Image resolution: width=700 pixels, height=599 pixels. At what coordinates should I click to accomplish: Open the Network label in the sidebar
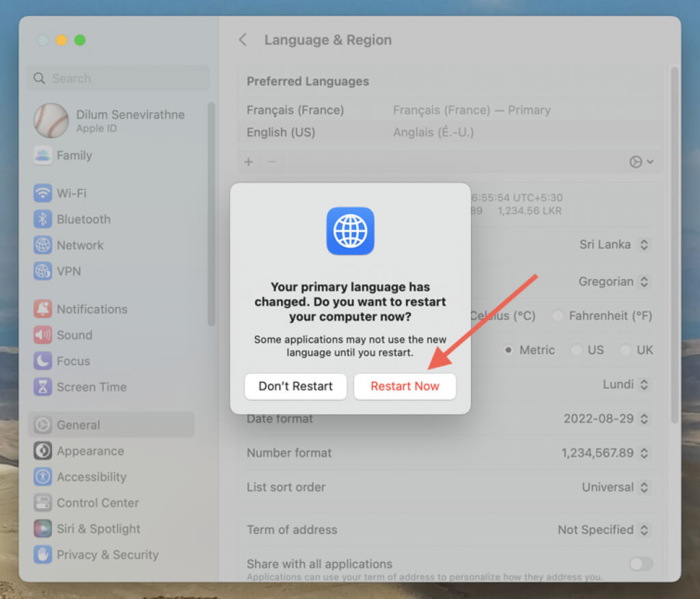point(80,245)
